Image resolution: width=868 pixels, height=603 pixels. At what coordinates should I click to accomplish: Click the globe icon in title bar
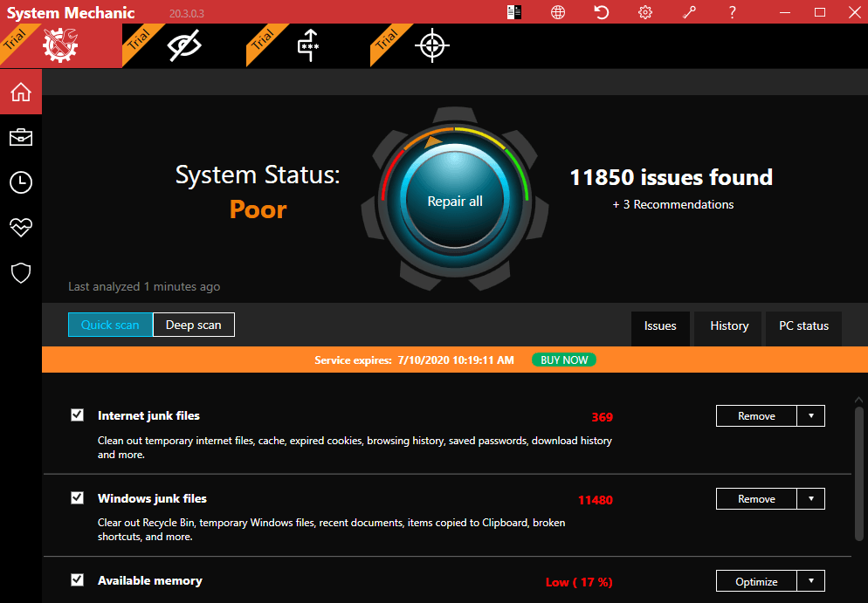coord(558,12)
